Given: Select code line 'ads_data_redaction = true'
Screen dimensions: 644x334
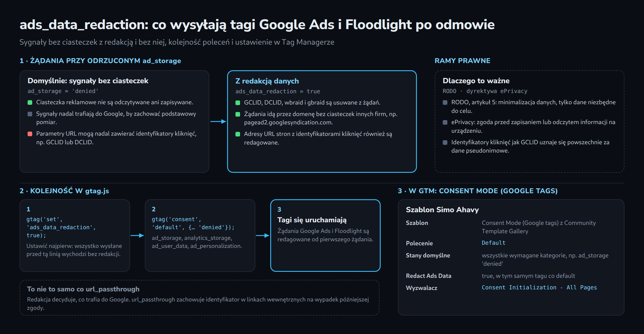Looking at the screenshot, I should 278,92.
